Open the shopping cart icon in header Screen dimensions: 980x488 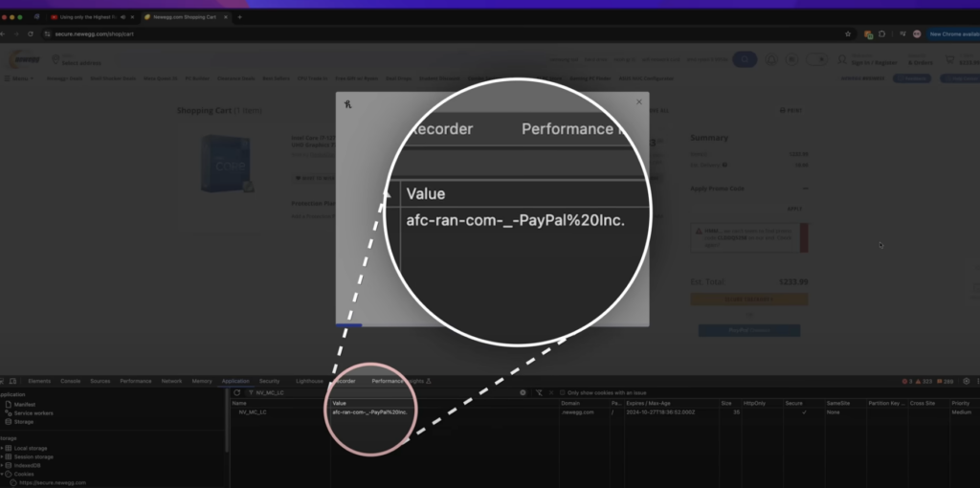coord(950,59)
